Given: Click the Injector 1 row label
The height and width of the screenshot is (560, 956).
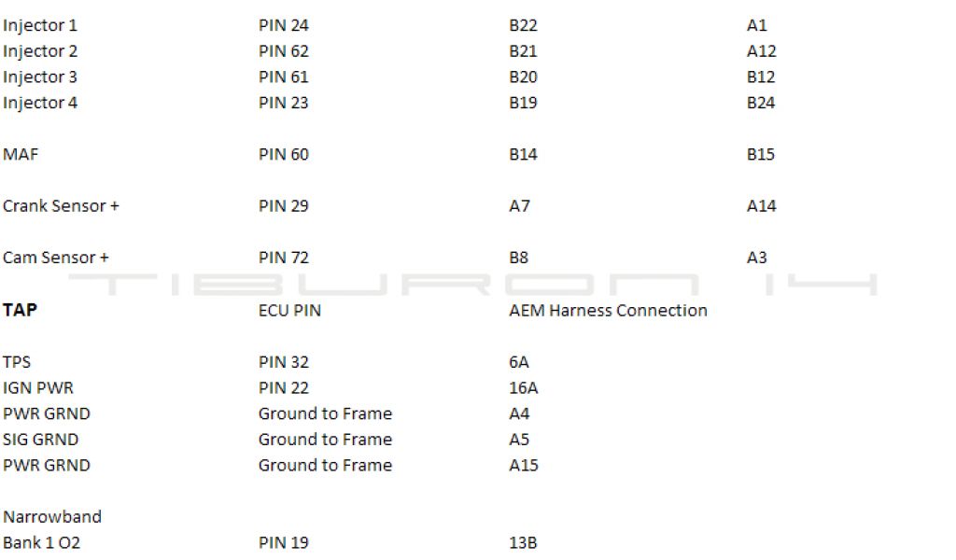Looking at the screenshot, I should pos(40,25).
